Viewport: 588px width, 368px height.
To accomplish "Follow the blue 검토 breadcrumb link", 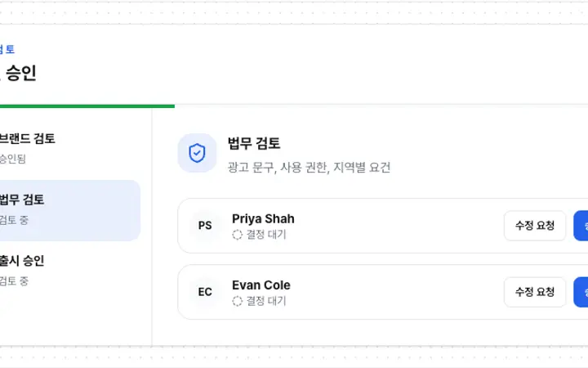I will pos(7,49).
